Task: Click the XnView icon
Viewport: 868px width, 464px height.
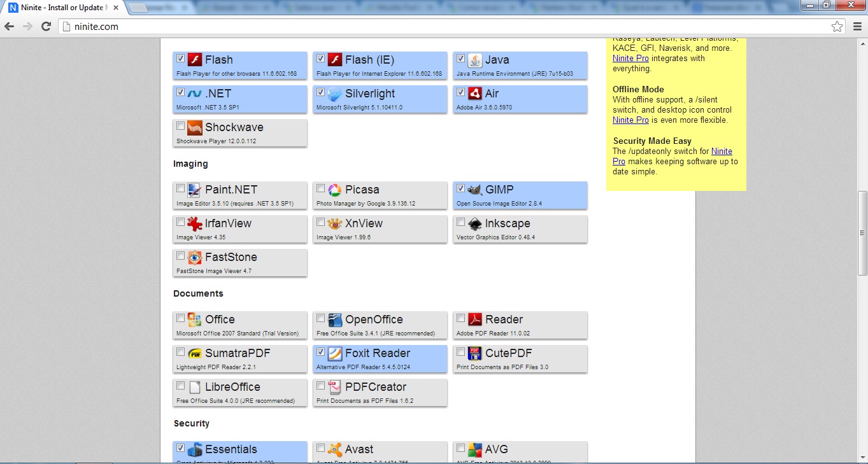Action: [x=335, y=223]
